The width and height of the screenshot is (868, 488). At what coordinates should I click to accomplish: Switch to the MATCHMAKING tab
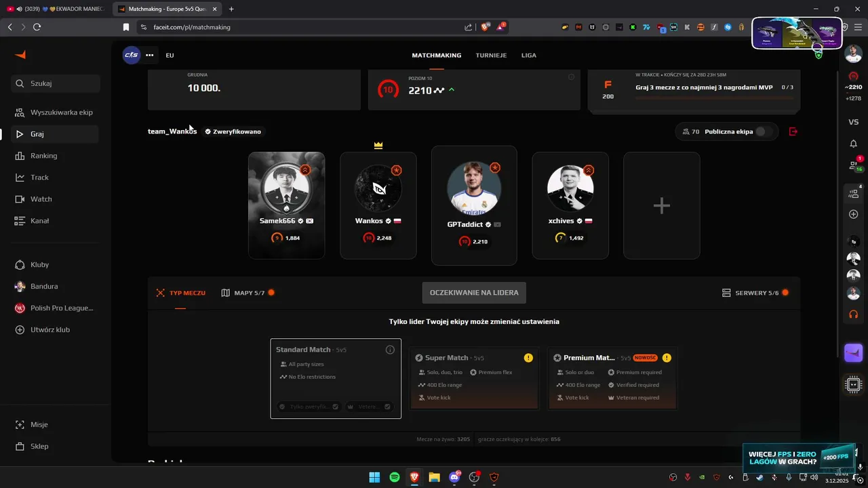pyautogui.click(x=436, y=55)
